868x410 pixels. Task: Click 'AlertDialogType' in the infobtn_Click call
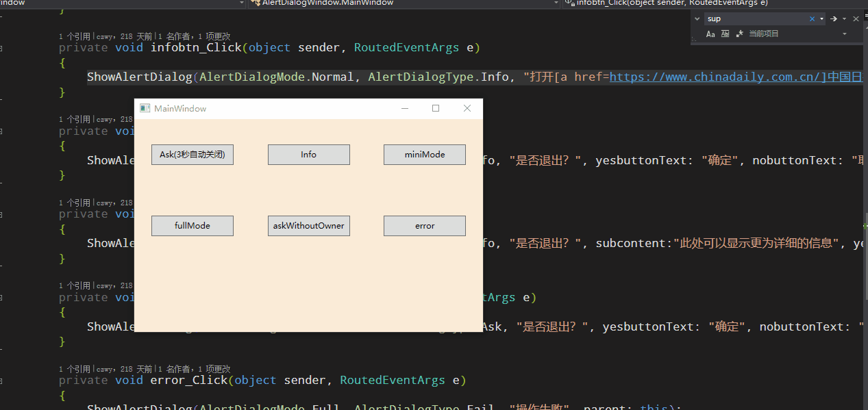(x=421, y=77)
